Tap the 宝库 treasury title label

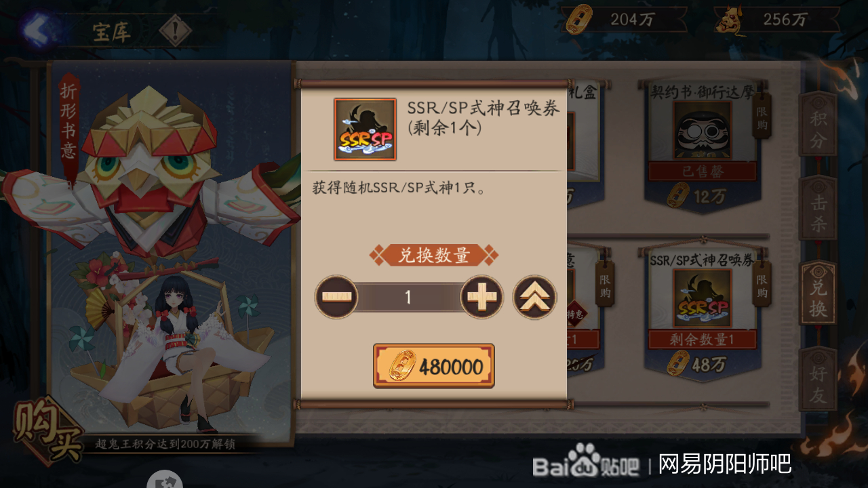coord(112,32)
